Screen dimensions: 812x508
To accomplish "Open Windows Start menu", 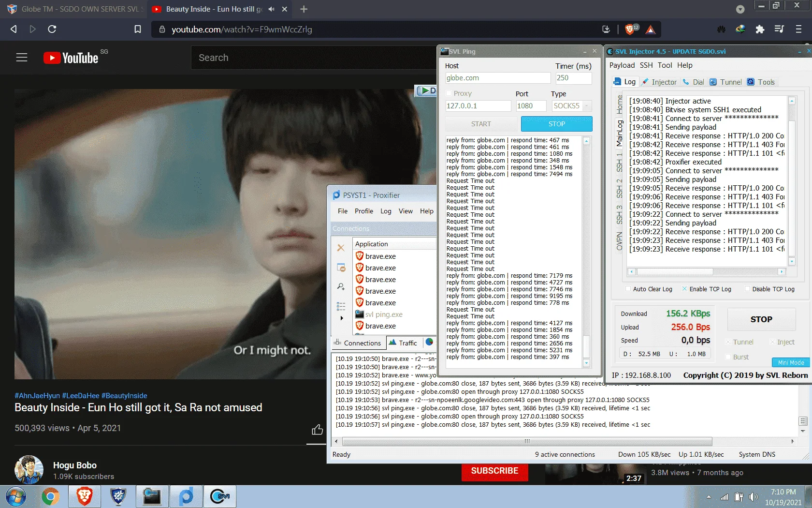I will click(15, 496).
